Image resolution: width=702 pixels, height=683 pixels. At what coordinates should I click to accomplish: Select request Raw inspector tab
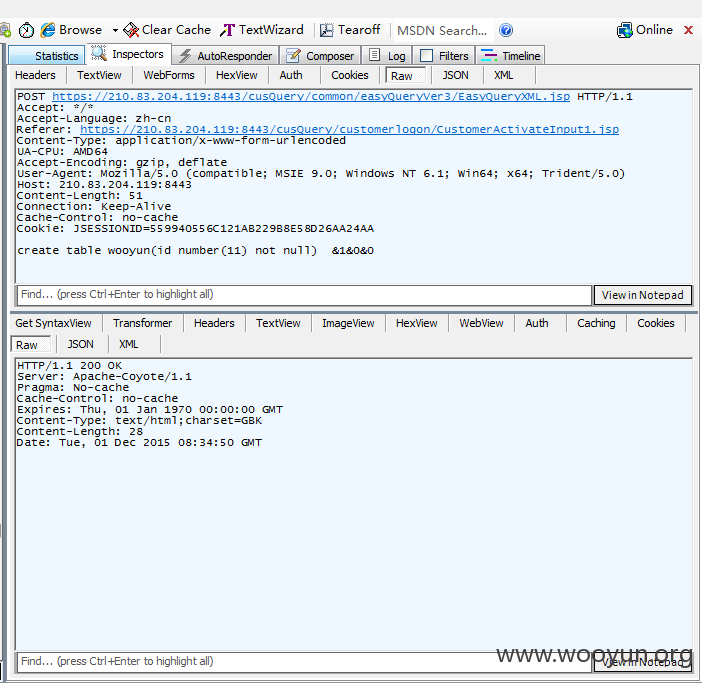(x=406, y=76)
